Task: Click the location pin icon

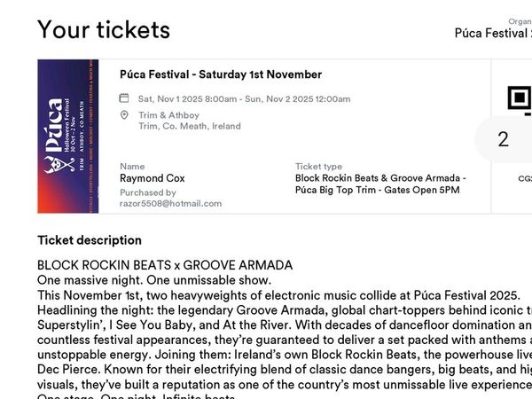Action: coord(125,115)
